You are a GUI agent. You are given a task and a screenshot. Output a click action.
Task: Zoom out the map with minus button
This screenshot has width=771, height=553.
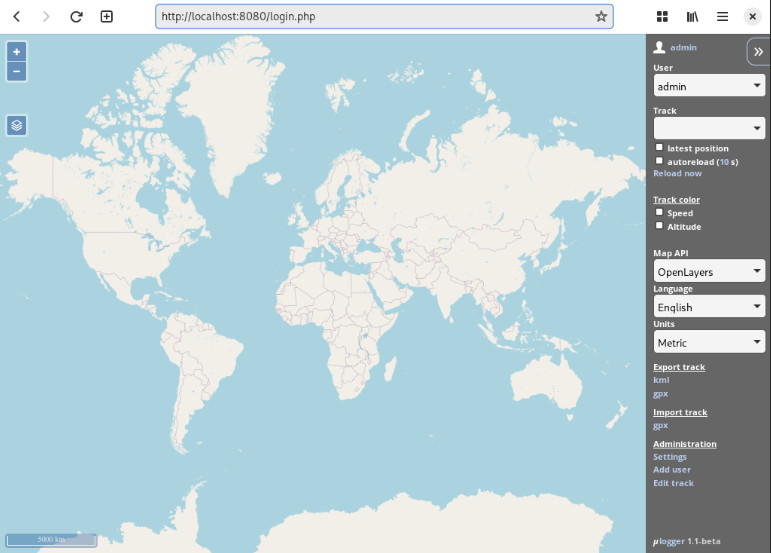(x=16, y=72)
